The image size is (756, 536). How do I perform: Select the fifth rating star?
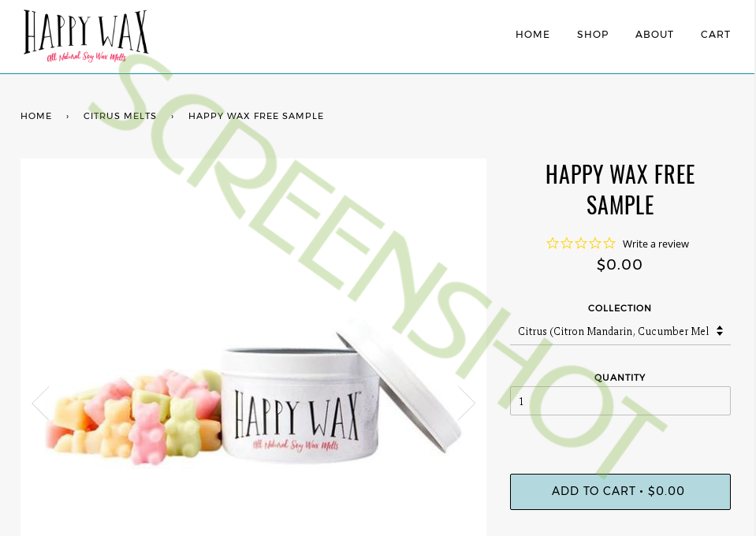(x=609, y=244)
